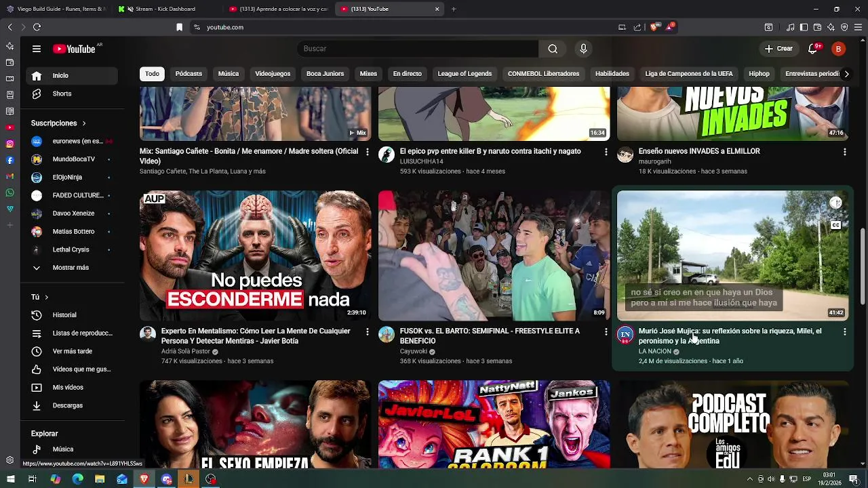Select the Videojuegos category chip

pyautogui.click(x=273, y=74)
